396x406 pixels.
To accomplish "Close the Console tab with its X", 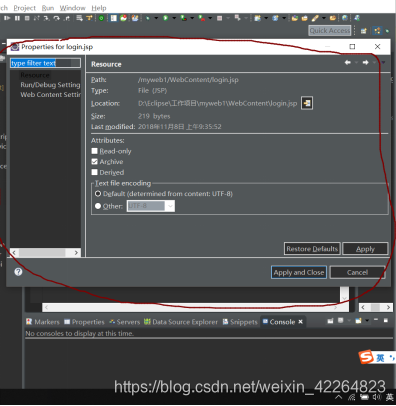I will coord(300,322).
